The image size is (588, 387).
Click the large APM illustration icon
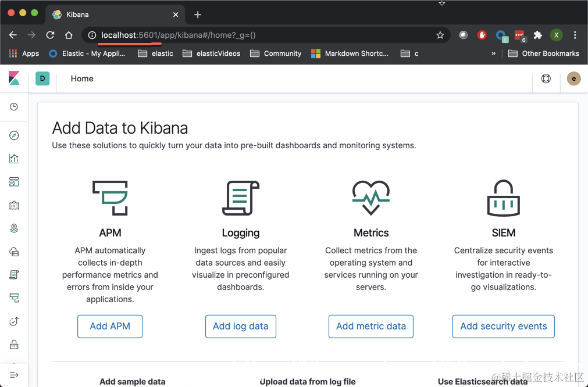tap(110, 198)
